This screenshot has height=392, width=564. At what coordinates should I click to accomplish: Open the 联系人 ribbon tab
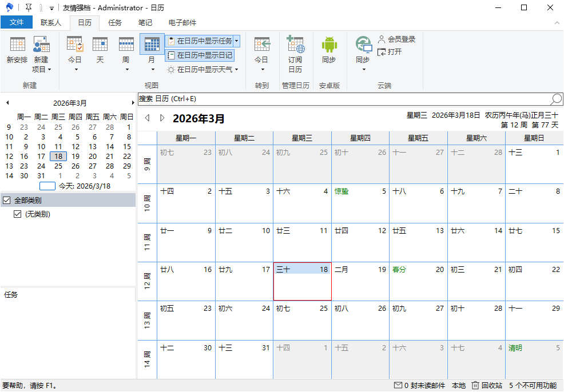tap(51, 23)
